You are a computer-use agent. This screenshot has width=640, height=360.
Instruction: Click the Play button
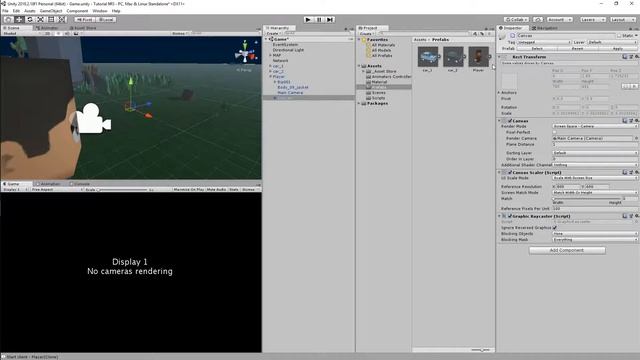click(x=308, y=19)
